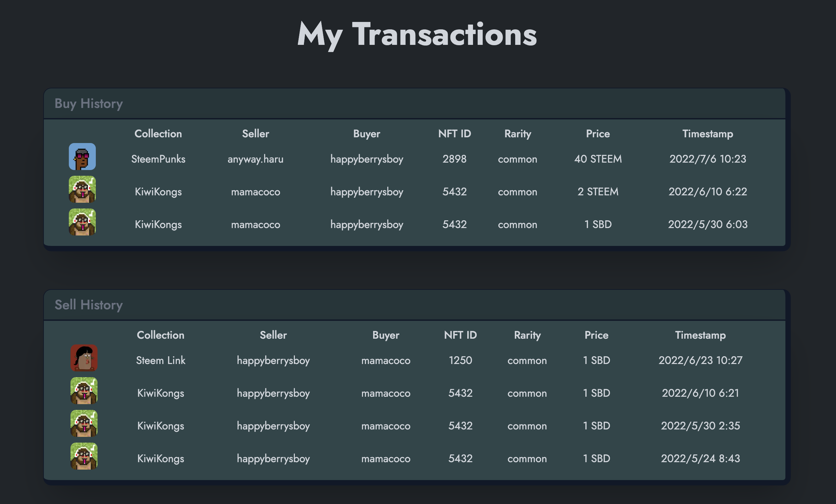Image resolution: width=836 pixels, height=504 pixels.
Task: Click the Steem Link collection name
Action: 161,360
